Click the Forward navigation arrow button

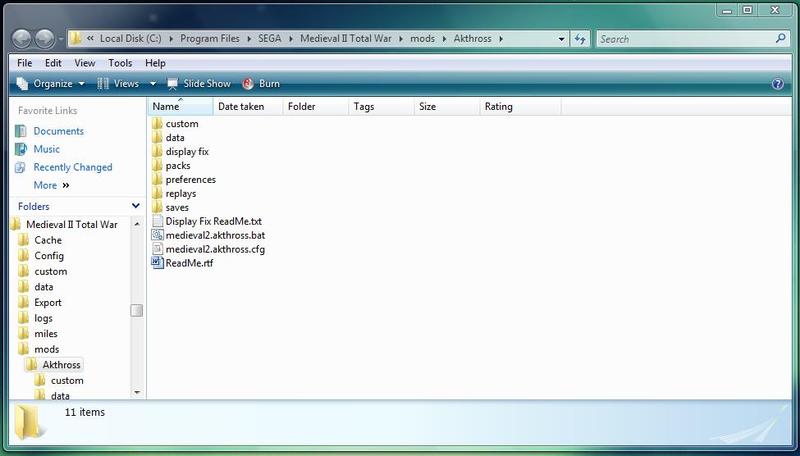point(45,39)
